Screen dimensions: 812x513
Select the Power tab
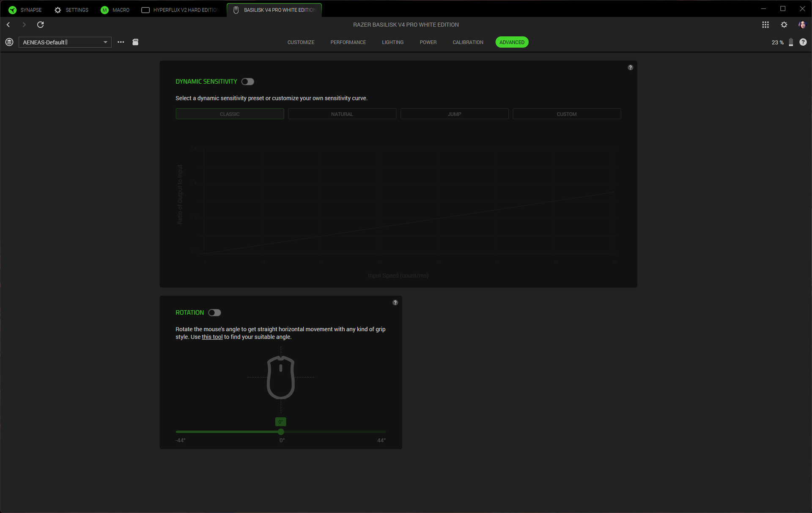point(428,42)
